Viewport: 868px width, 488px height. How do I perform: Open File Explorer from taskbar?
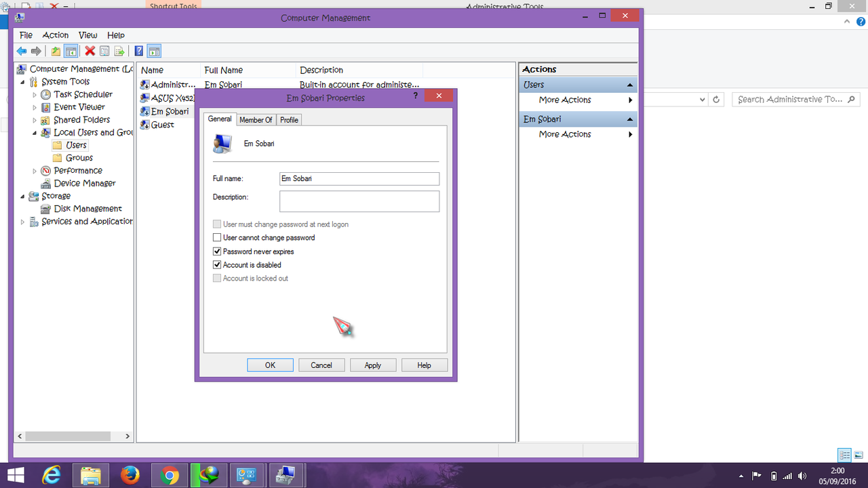91,475
